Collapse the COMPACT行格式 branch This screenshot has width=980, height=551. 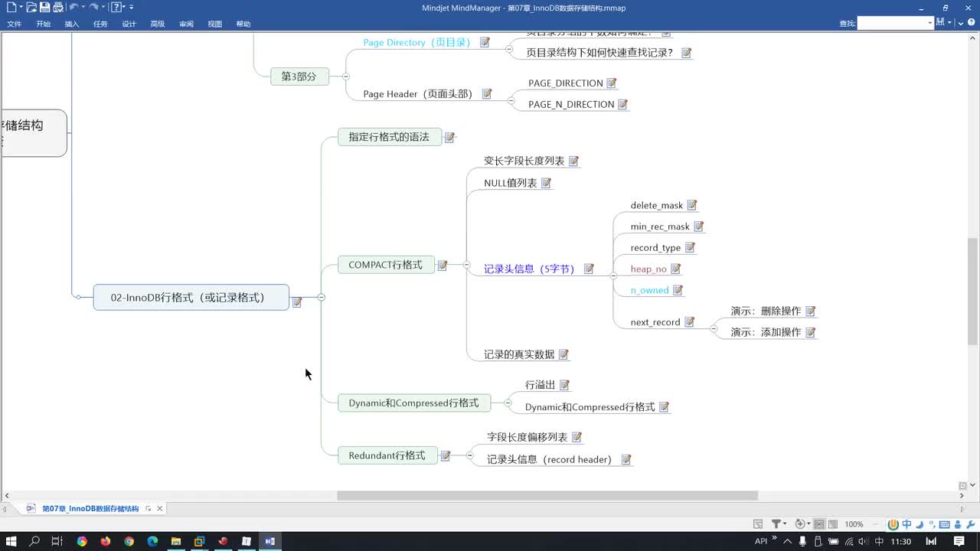pyautogui.click(x=466, y=265)
